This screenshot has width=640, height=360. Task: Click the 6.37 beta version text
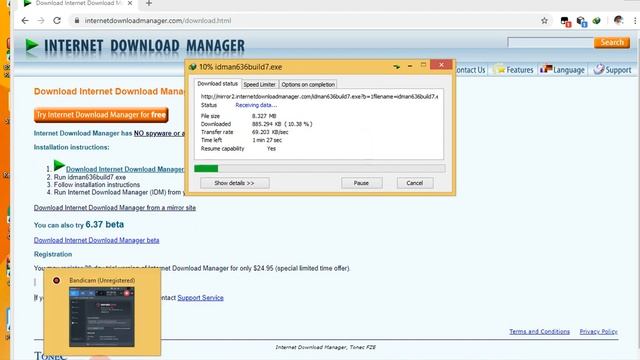tap(104, 224)
